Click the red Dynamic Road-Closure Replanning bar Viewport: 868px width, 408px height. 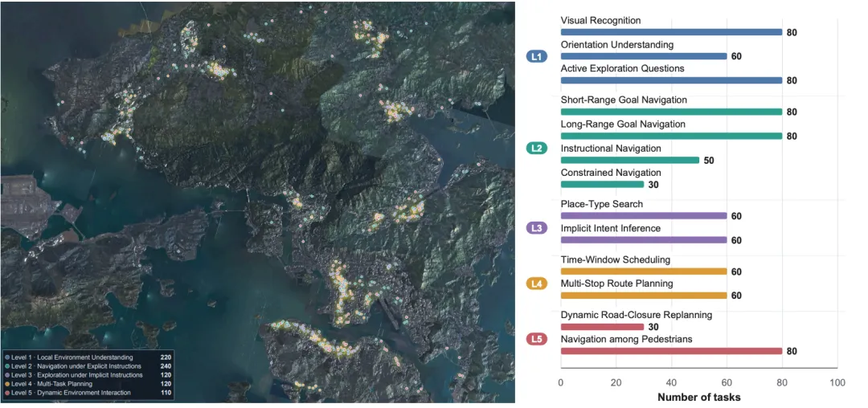pyautogui.click(x=602, y=327)
